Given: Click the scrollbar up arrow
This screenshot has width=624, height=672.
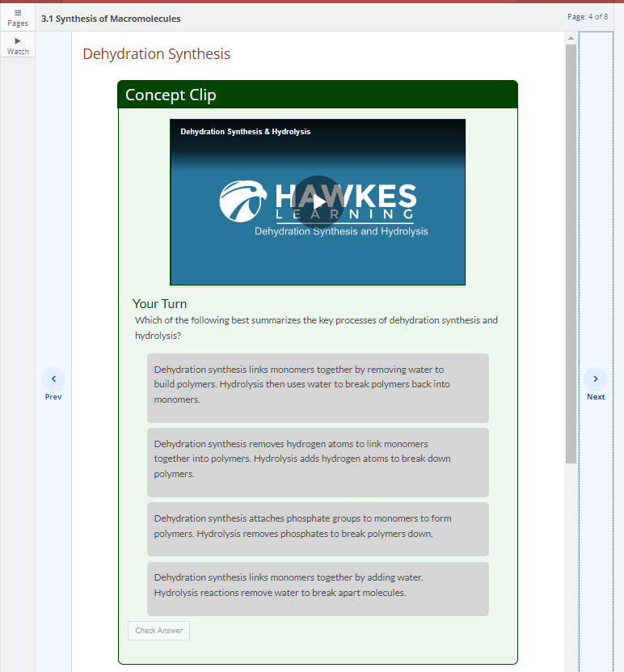Looking at the screenshot, I should 571,38.
